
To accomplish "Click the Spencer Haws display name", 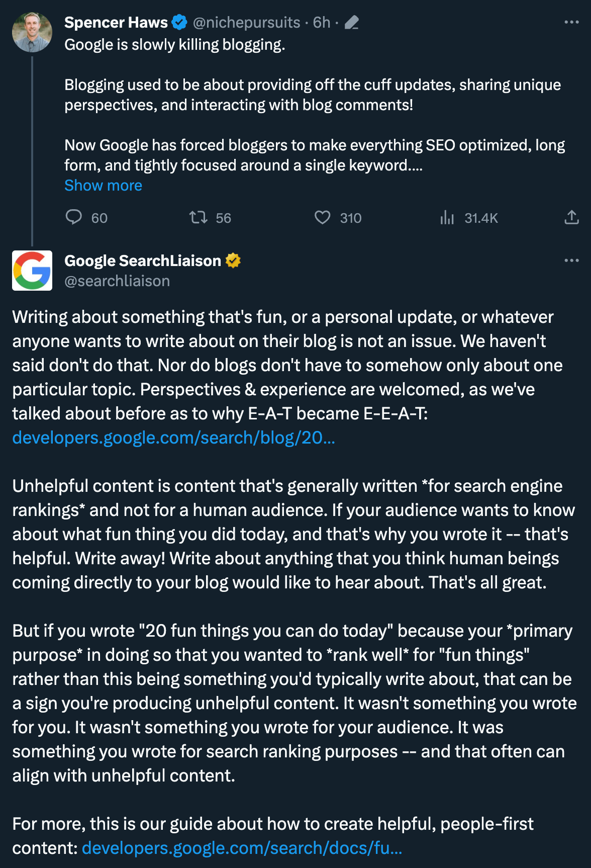I will pos(116,23).
